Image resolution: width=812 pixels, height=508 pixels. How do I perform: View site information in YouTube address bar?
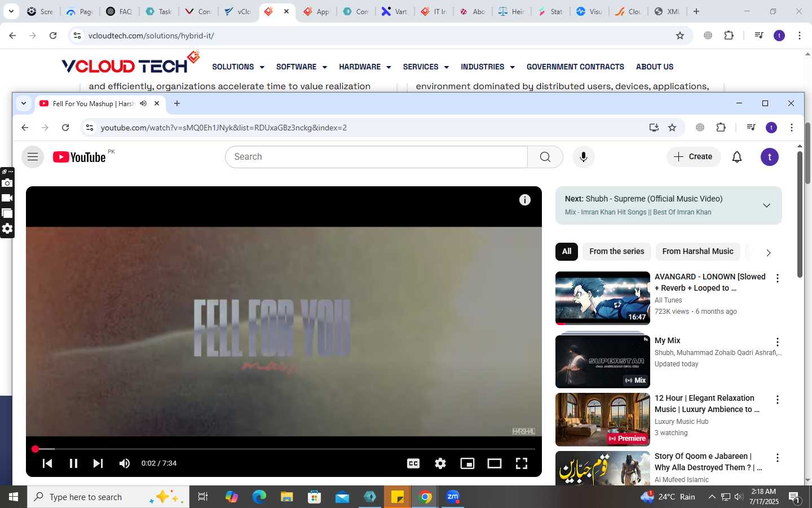click(89, 128)
